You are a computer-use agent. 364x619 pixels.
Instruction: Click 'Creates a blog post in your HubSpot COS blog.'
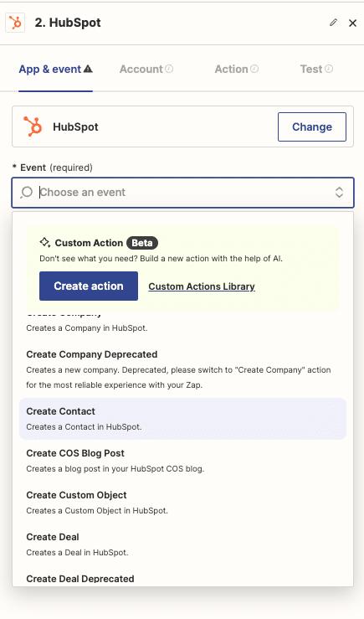pos(115,468)
